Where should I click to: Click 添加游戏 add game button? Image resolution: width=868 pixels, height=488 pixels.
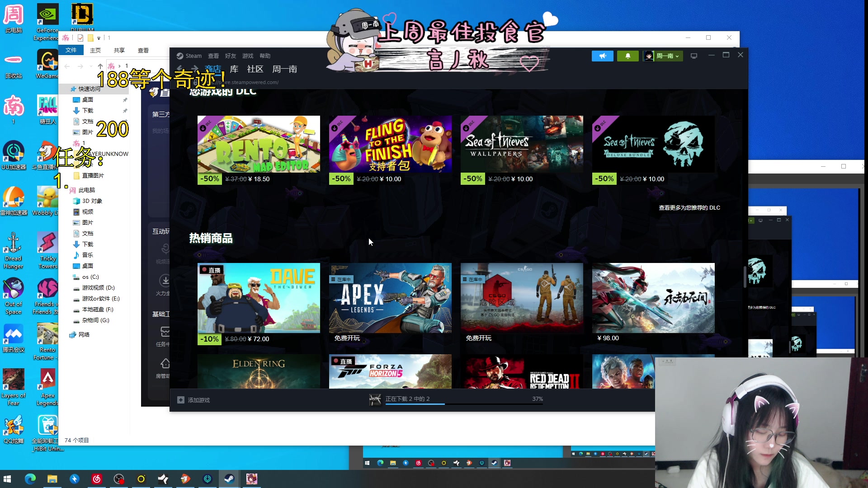tap(193, 400)
